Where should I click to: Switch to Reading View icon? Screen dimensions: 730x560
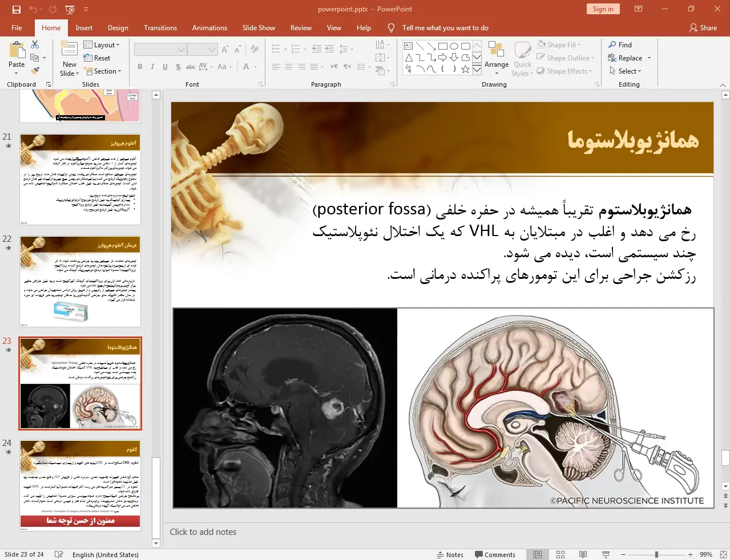click(x=583, y=554)
